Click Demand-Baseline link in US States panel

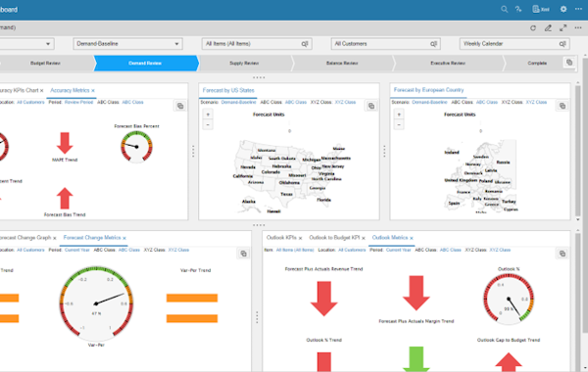[x=238, y=102]
